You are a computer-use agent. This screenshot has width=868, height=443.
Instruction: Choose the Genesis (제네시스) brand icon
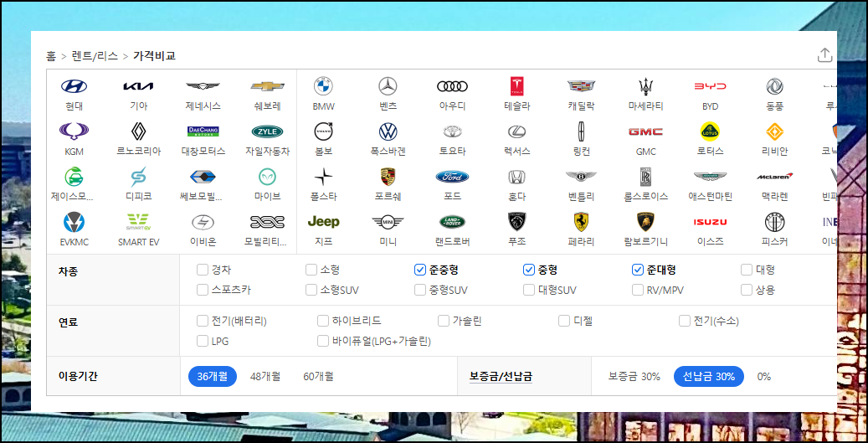203,86
